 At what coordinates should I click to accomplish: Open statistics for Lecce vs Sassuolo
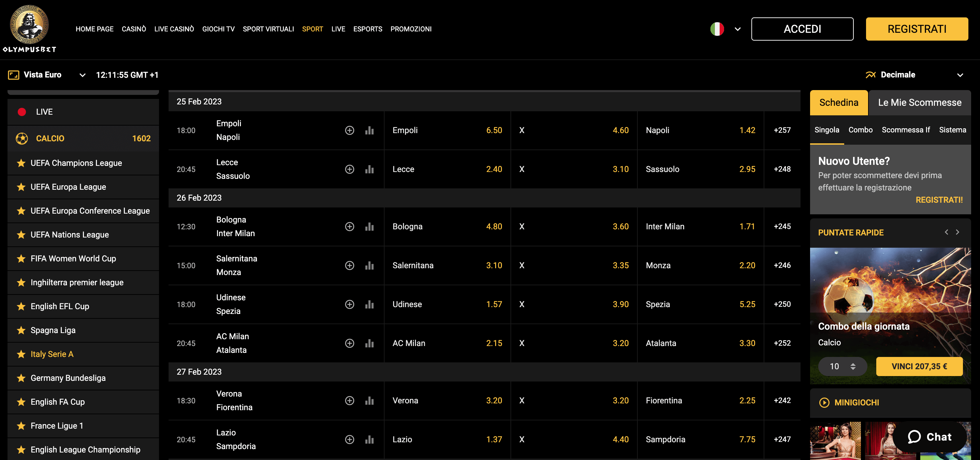click(369, 169)
